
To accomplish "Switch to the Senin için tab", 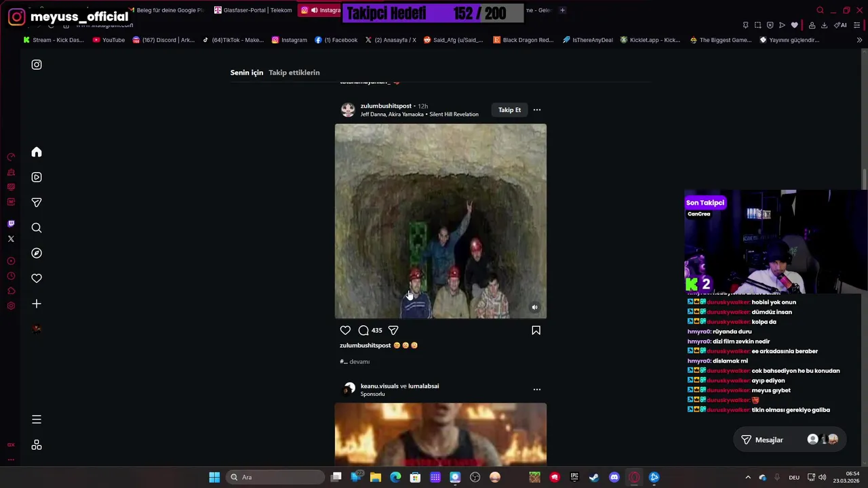I will click(x=247, y=73).
